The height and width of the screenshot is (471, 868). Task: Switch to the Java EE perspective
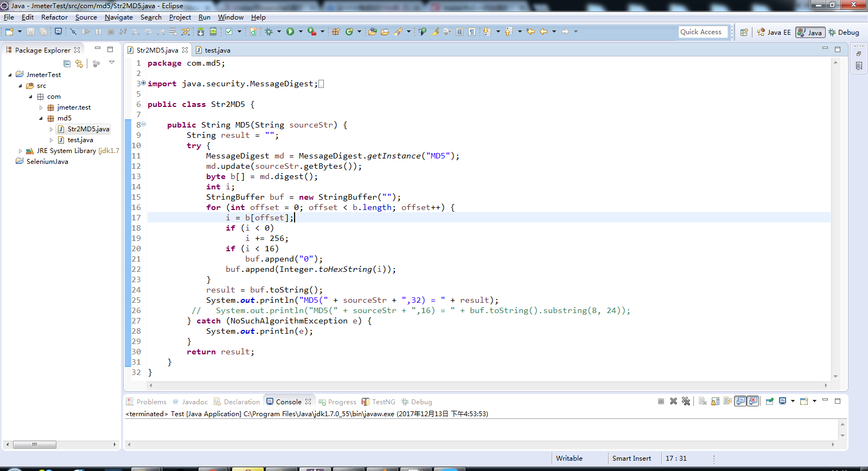point(774,33)
